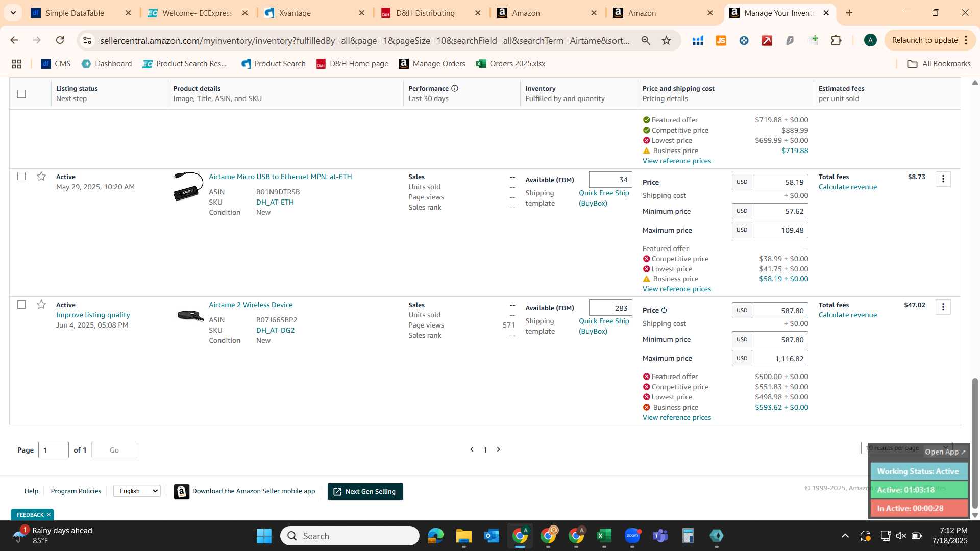Favorite the Airtame Micro USB to Ethernet listing star
The width and height of the screenshot is (980, 551).
41,177
